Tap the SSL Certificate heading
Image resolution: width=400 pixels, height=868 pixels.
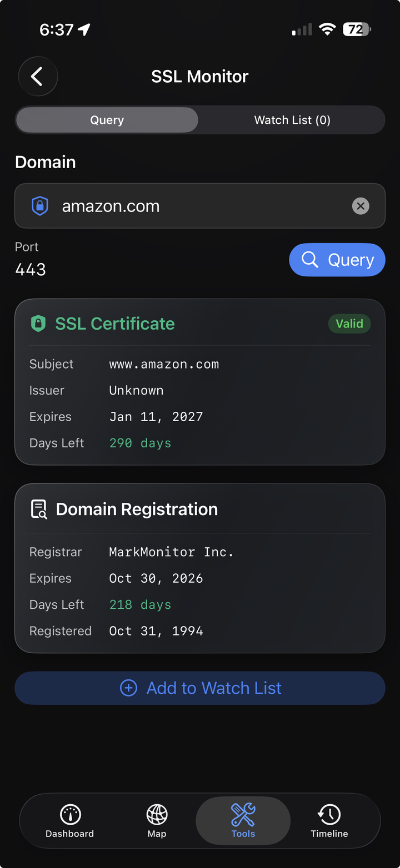click(115, 324)
